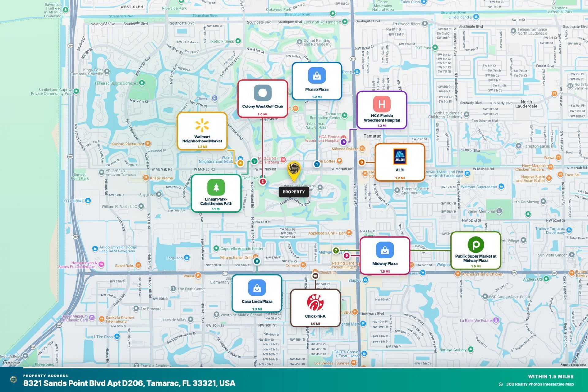Image resolution: width=588 pixels, height=392 pixels.
Task: Click the black PROPERTY label
Action: tap(294, 192)
